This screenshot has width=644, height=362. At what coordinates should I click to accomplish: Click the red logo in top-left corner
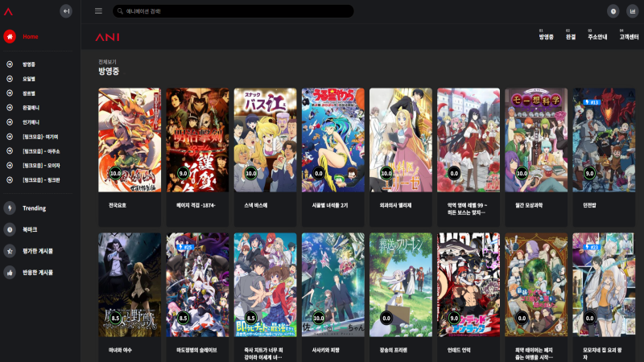point(8,10)
